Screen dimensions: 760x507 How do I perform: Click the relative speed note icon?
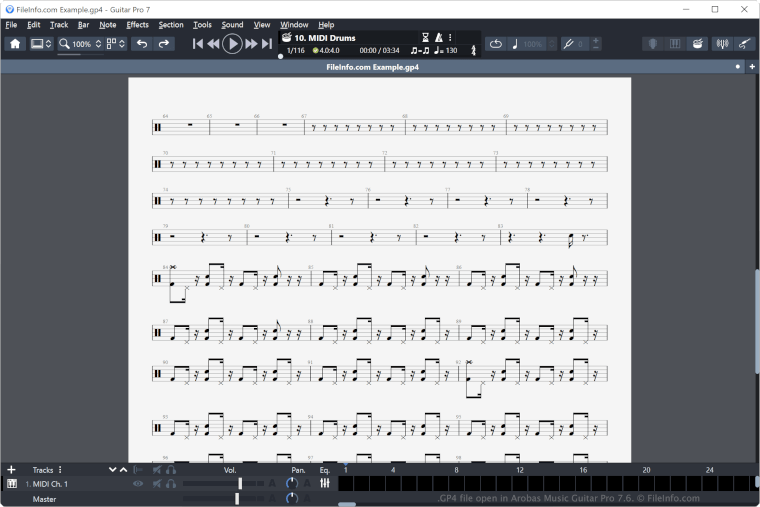(x=515, y=44)
